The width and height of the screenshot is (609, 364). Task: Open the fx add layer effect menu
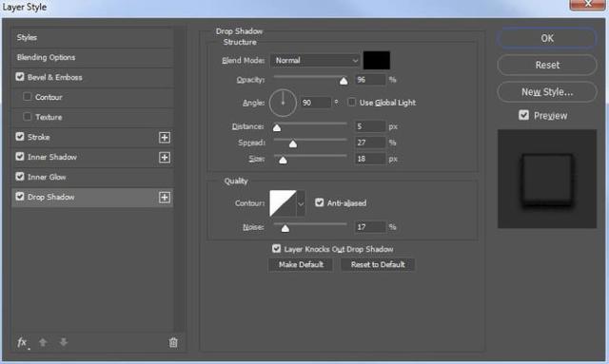[23, 343]
